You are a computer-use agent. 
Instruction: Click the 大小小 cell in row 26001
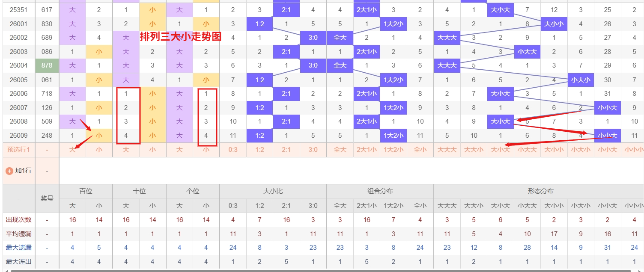(554, 24)
